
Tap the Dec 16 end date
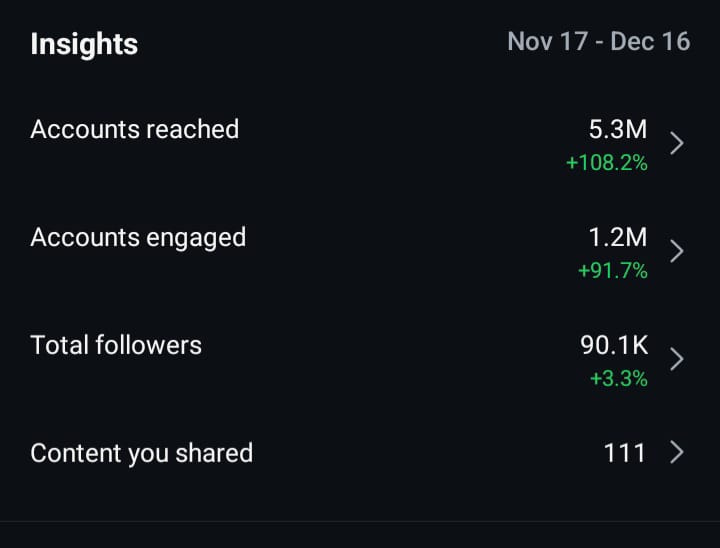pos(653,42)
